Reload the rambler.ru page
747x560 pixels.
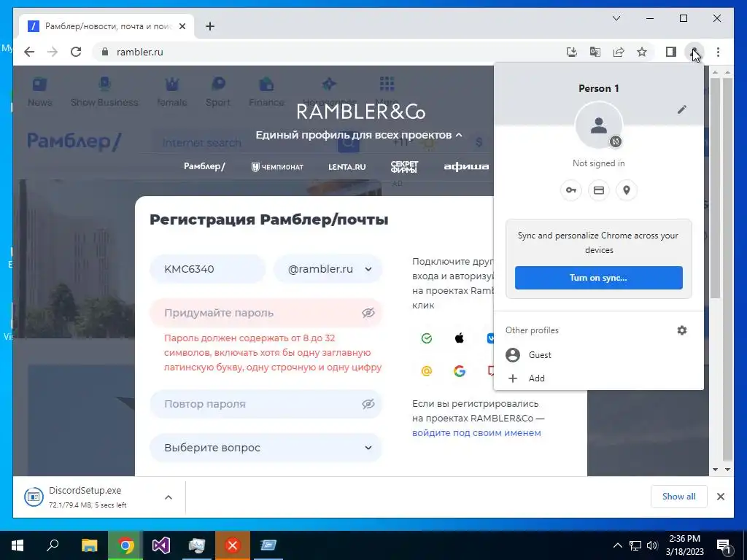[x=76, y=52]
